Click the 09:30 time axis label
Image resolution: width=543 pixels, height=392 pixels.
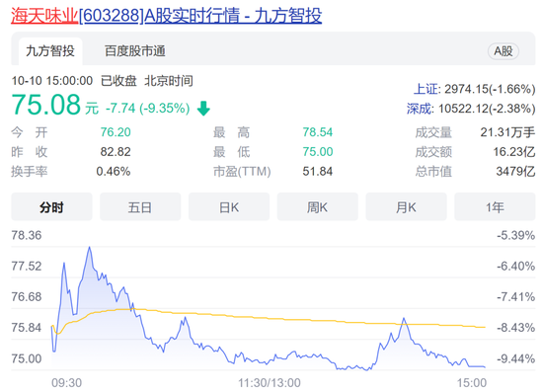click(x=66, y=383)
